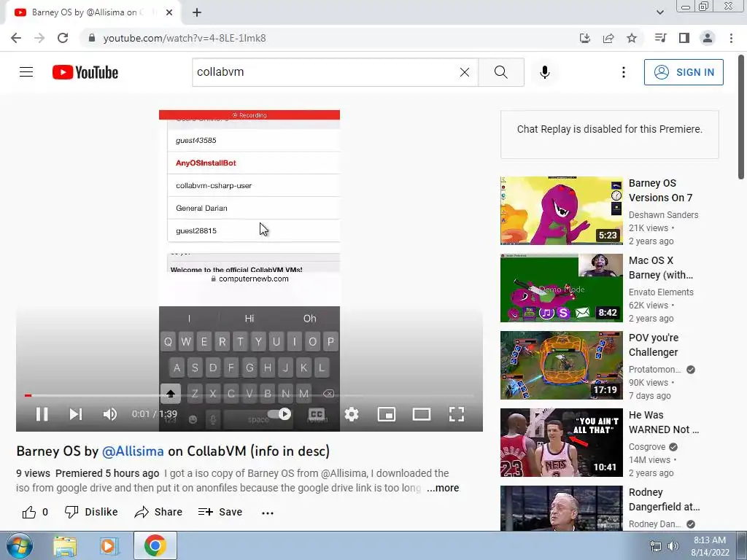Click Envato Elements channel name
747x560 pixels.
click(661, 292)
